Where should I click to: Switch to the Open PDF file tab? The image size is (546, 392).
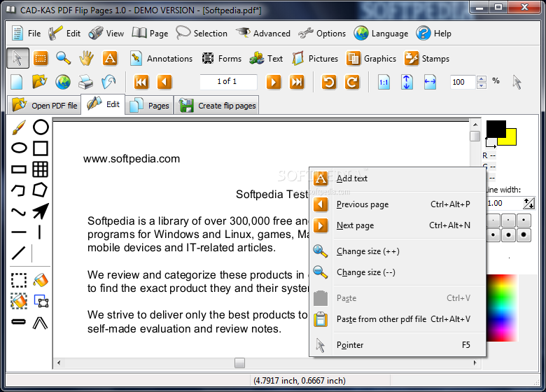coord(44,105)
